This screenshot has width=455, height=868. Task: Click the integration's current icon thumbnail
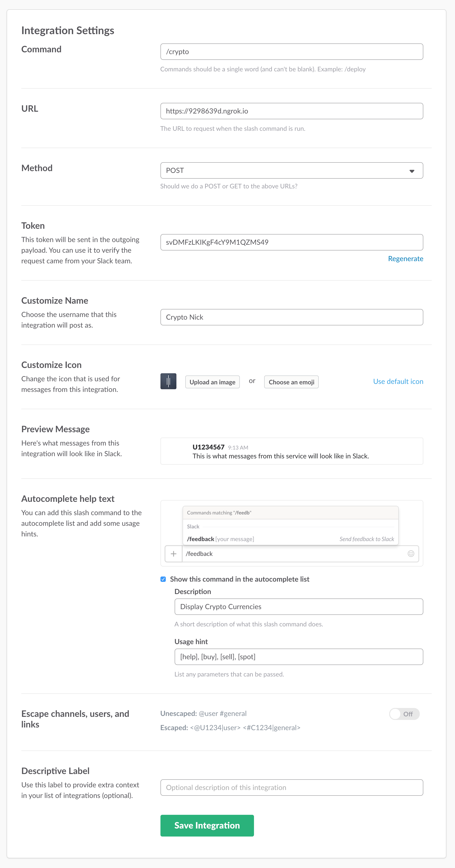[x=168, y=381]
